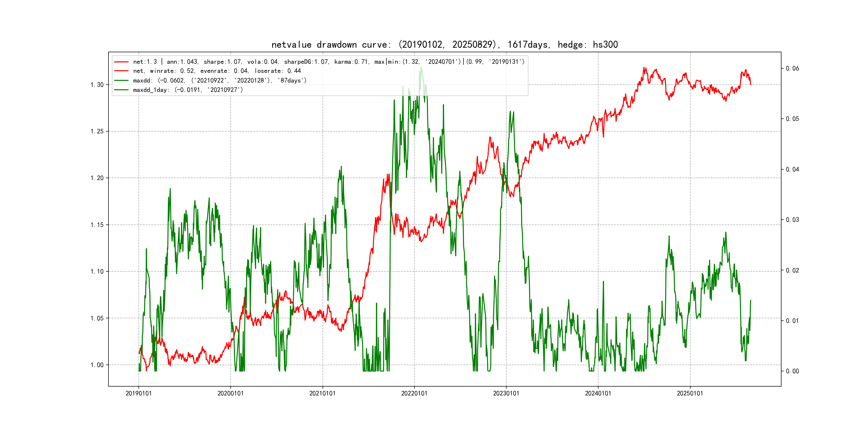Click the 20220101 x-axis date label

pos(414,393)
